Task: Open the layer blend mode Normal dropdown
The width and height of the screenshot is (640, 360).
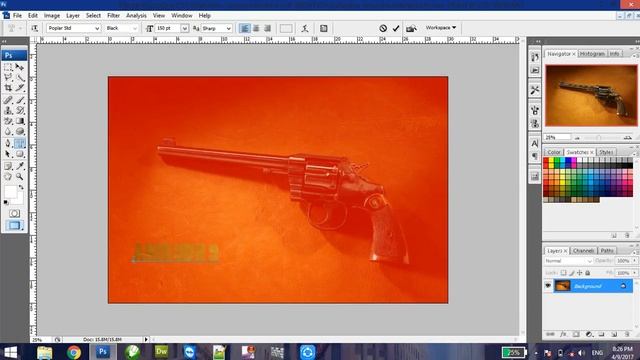Action: [568, 260]
